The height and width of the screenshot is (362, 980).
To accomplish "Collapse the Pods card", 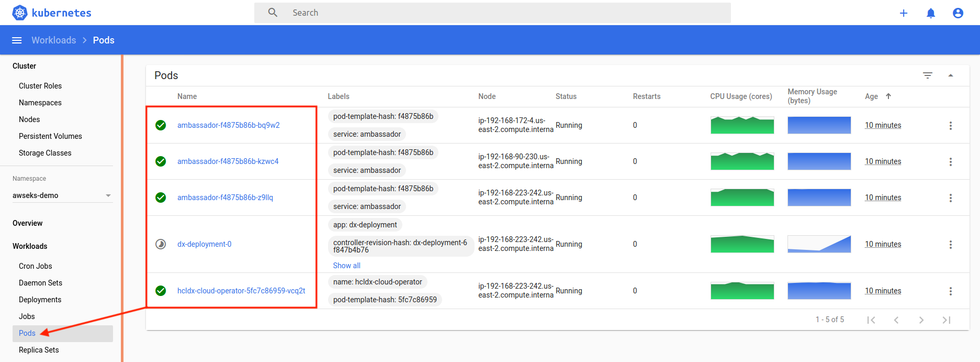I will click(x=951, y=75).
